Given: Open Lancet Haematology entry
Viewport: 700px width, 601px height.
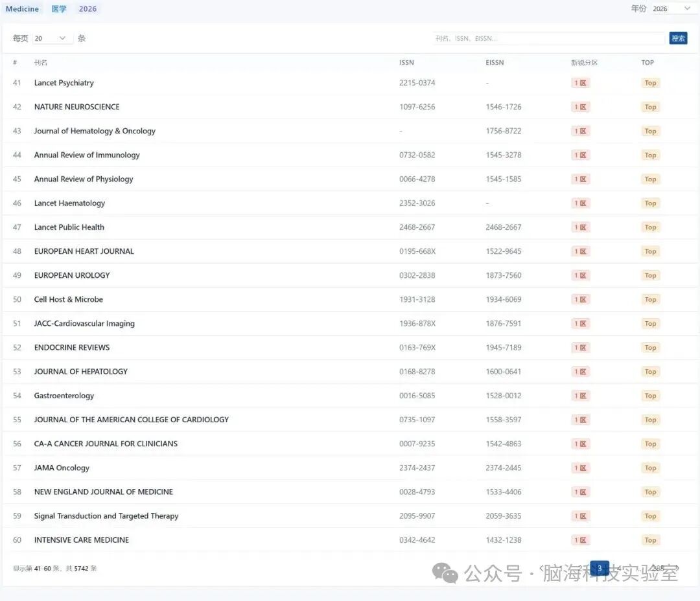Looking at the screenshot, I should 69,203.
